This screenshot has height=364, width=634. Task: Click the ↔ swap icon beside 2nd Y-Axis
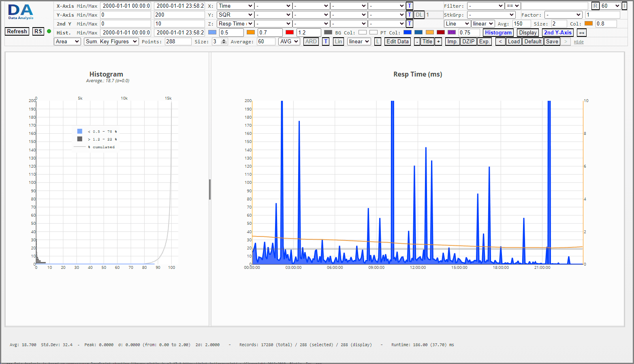point(581,32)
